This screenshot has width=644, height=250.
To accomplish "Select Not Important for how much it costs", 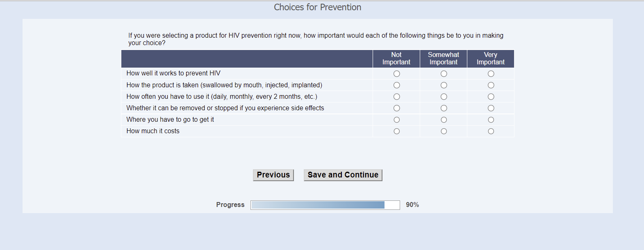I will pyautogui.click(x=396, y=131).
